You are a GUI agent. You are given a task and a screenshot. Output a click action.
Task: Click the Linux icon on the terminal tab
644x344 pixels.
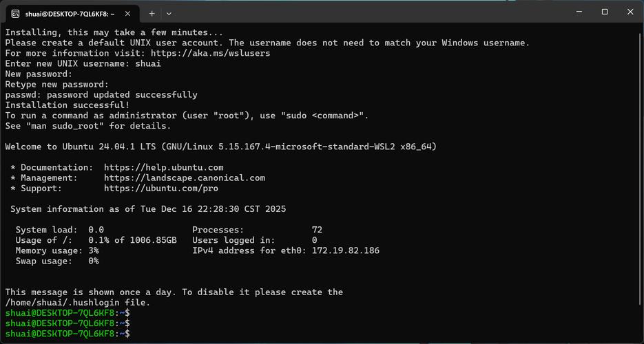pos(15,13)
